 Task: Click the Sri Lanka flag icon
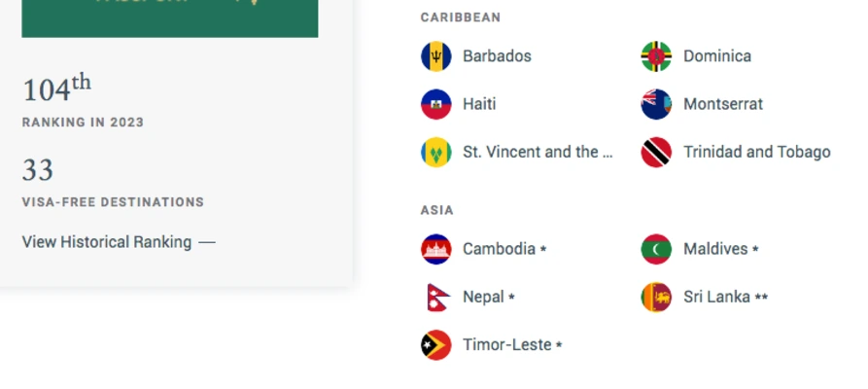[x=656, y=297]
